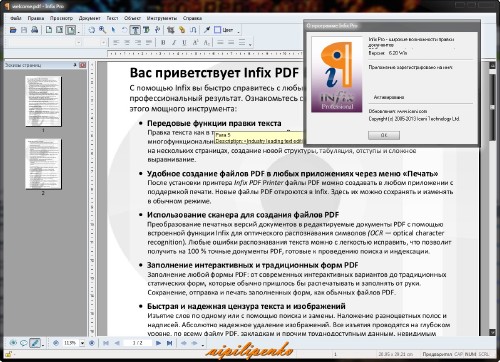Click the Print icon in toolbar
The height and width of the screenshot is (362, 500).
(x=35, y=30)
